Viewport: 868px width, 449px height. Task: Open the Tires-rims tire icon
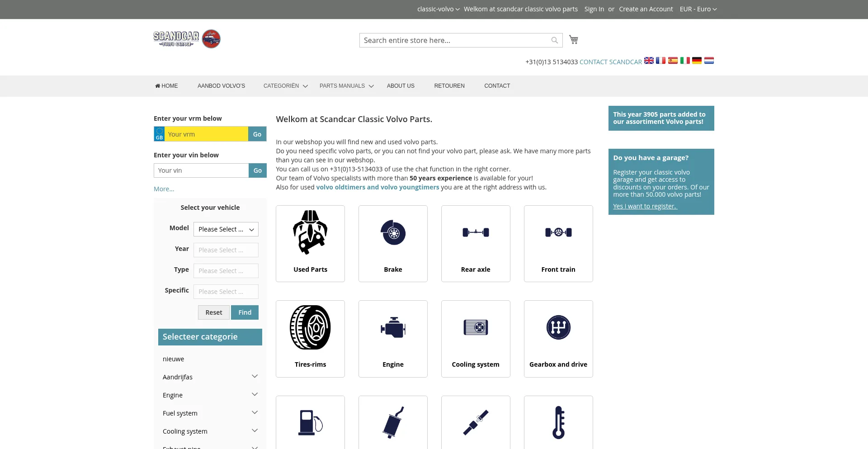[x=310, y=327]
